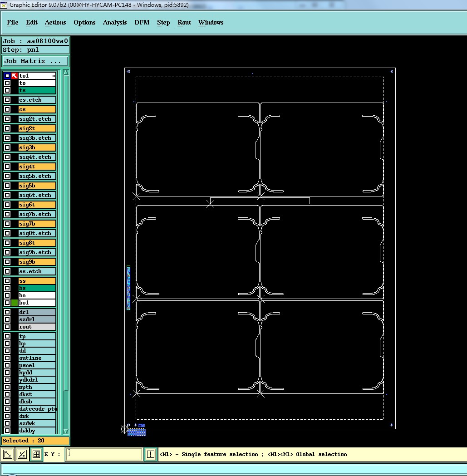Open the Analysis menu
Screen dimensions: 467x476
(x=115, y=23)
